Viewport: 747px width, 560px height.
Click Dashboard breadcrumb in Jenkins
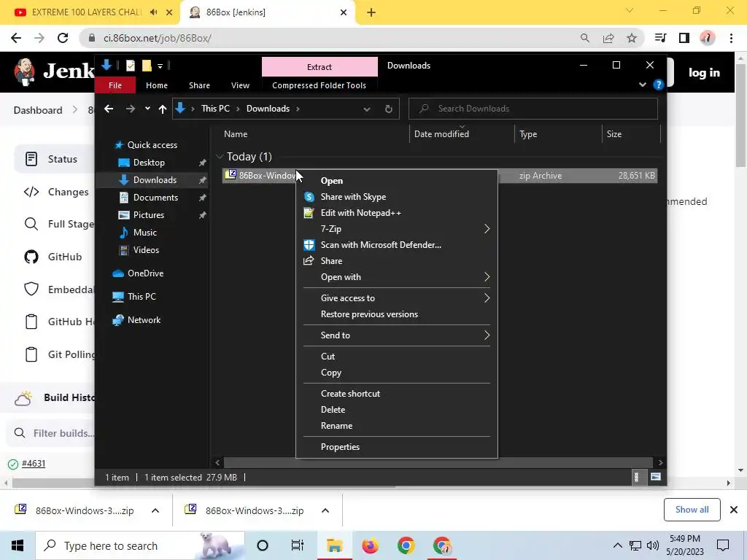pos(38,110)
